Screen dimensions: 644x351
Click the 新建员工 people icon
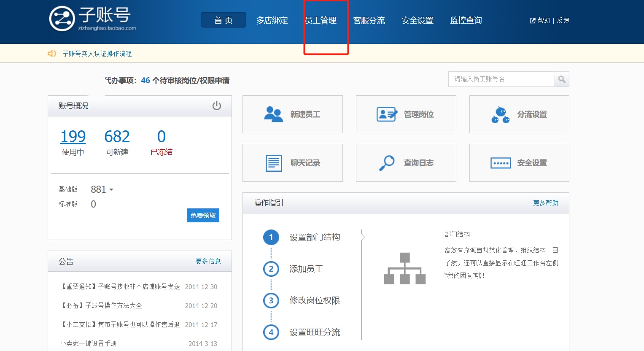click(x=273, y=114)
